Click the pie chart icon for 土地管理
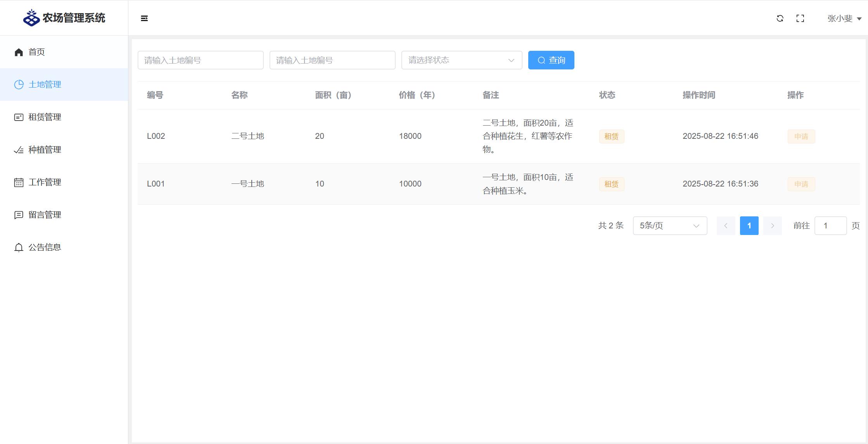Image resolution: width=868 pixels, height=444 pixels. click(19, 85)
